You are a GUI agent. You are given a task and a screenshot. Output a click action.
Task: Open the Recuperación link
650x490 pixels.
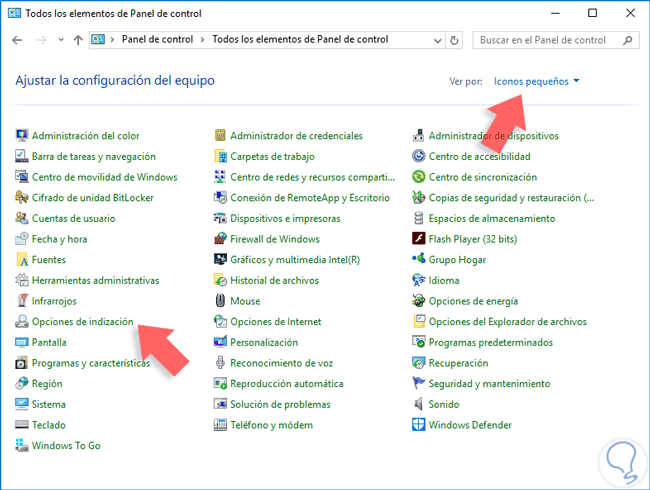pos(458,363)
